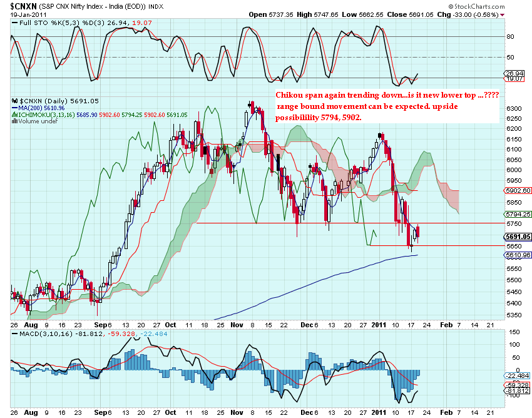Click the blue 5610.96 tag on right axis
Image resolution: width=532 pixels, height=418 pixels.
tap(518, 255)
